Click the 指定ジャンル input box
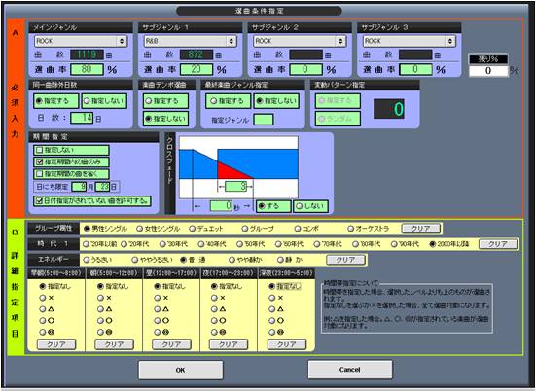 [264, 120]
